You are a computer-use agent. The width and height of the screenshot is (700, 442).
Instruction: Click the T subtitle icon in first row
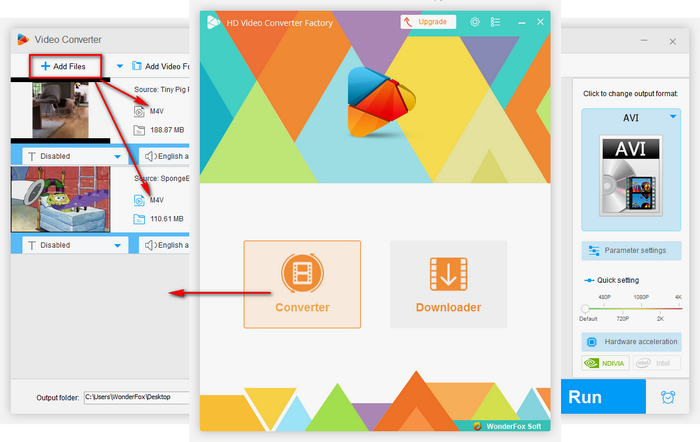[x=32, y=157]
